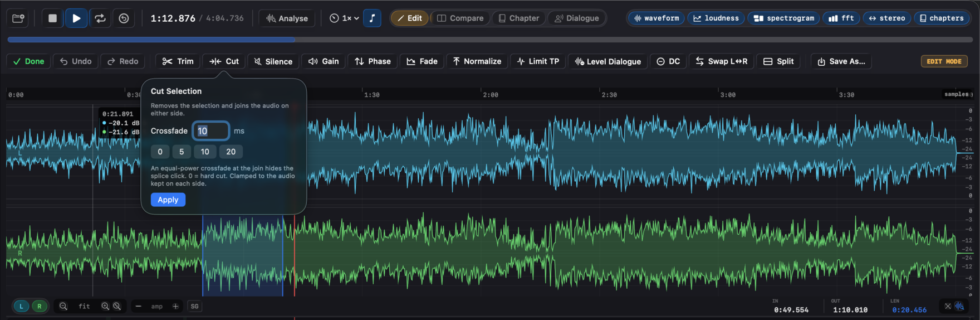The height and width of the screenshot is (320, 980).
Task: Switch to Chapter mode tab
Action: (518, 18)
